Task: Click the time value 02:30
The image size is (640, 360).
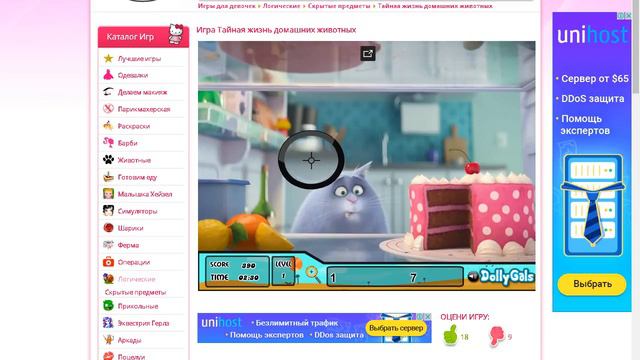Action: point(249,278)
